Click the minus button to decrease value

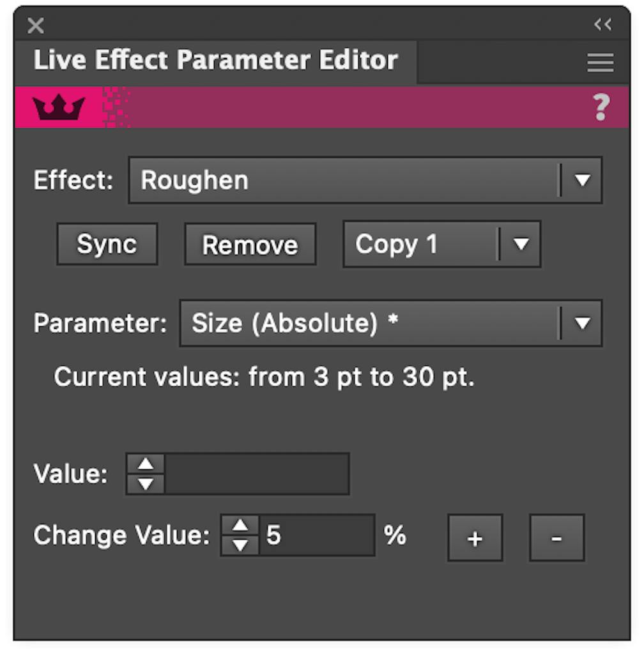pyautogui.click(x=556, y=538)
